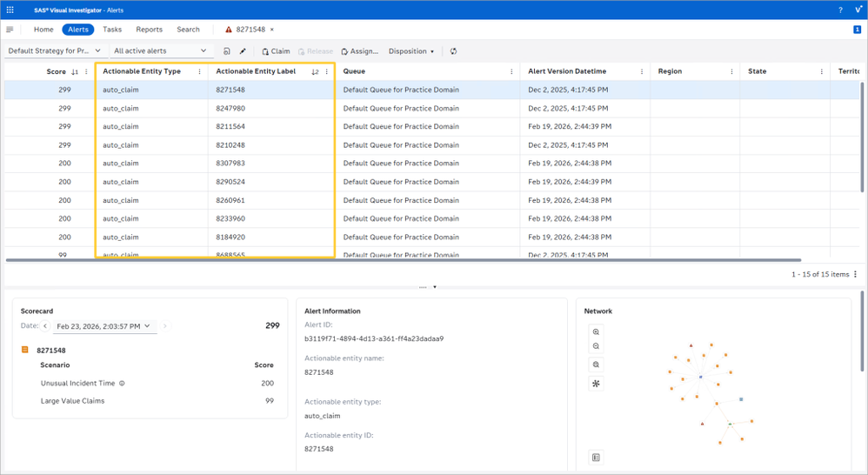Click the horizontal scrollbar of the alerts table
Screen dimensions: 868x475
click(x=404, y=259)
